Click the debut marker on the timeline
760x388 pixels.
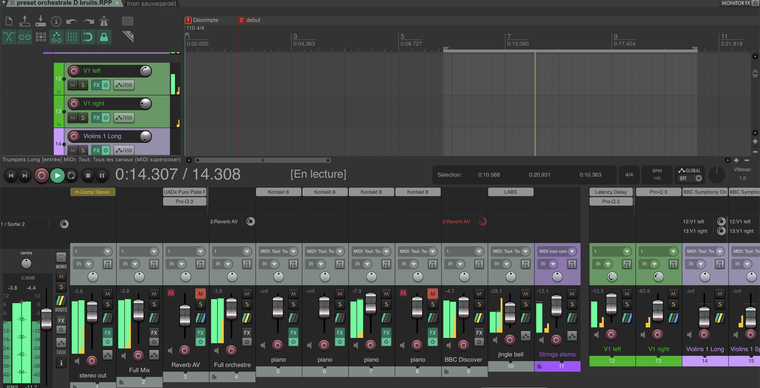coord(250,20)
